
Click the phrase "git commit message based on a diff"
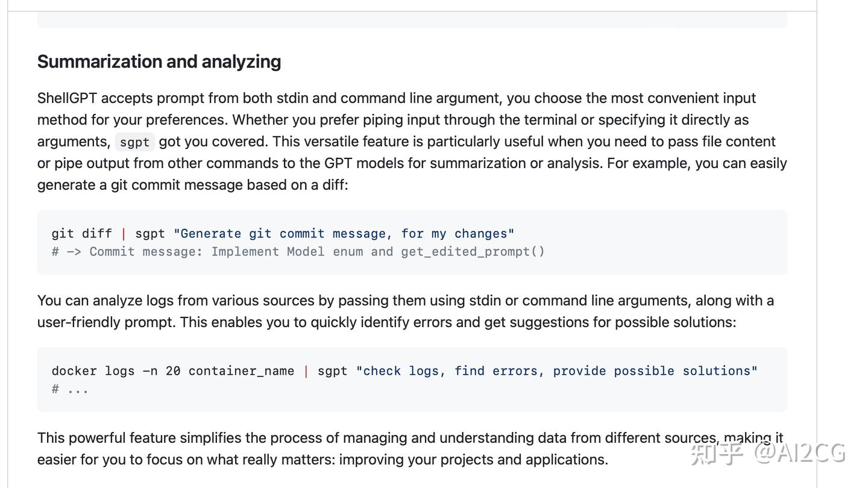click(x=229, y=185)
